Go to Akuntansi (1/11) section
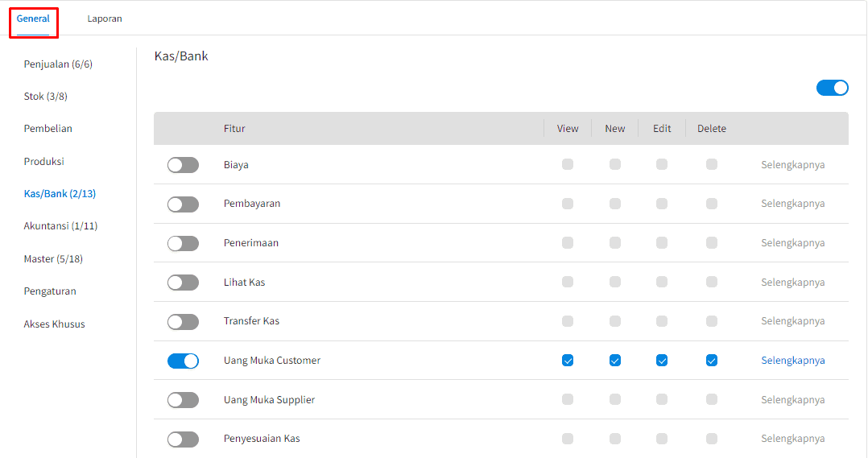 (x=60, y=226)
